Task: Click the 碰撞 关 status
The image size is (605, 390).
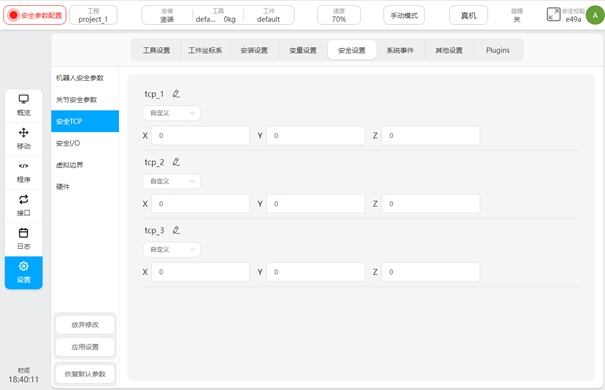Action: tap(517, 15)
